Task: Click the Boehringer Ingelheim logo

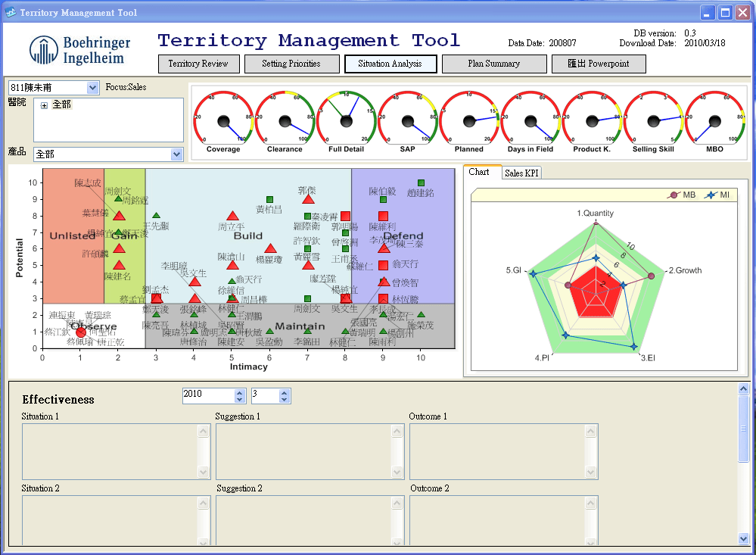Action: pyautogui.click(x=79, y=50)
